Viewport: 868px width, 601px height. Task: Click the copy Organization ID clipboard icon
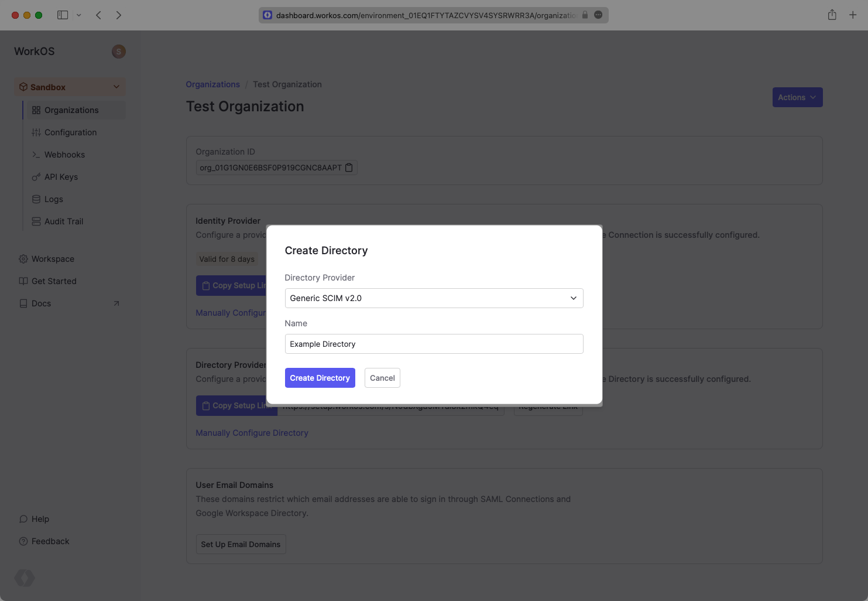(349, 168)
